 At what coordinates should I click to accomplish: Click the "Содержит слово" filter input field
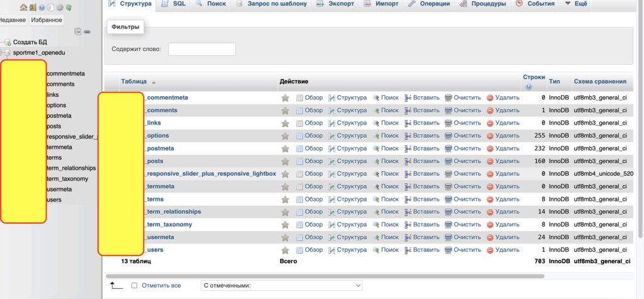point(202,49)
